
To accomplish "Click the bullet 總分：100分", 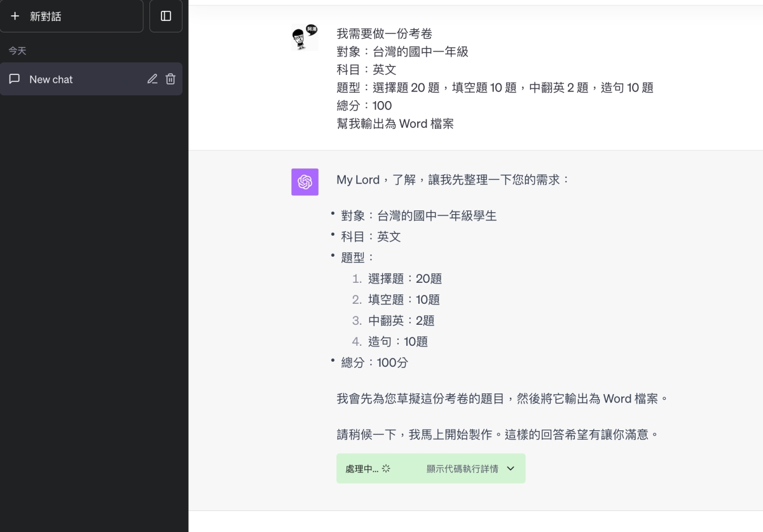I will coord(375,363).
